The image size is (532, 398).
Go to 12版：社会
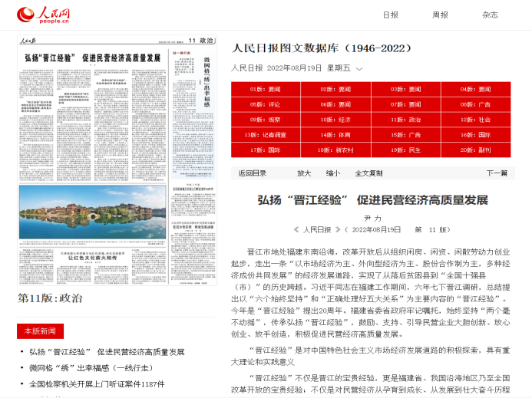[x=476, y=120]
